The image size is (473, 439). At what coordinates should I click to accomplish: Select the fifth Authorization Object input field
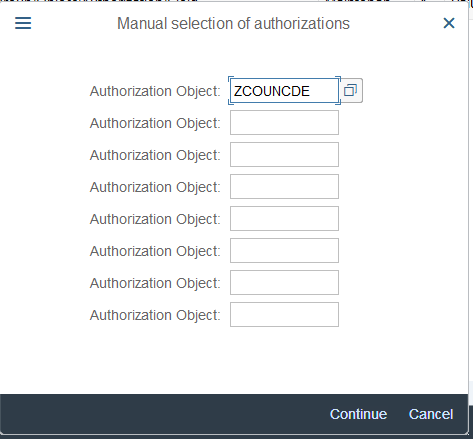pyautogui.click(x=284, y=219)
